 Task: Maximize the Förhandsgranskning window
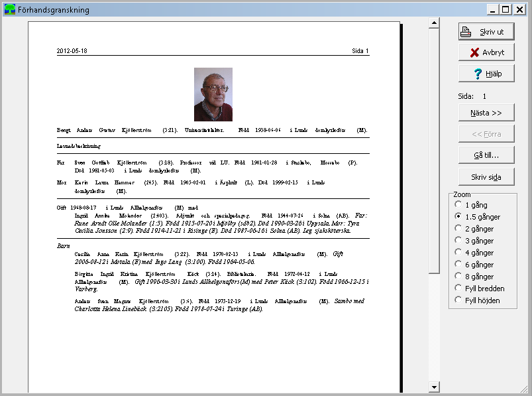click(x=505, y=9)
